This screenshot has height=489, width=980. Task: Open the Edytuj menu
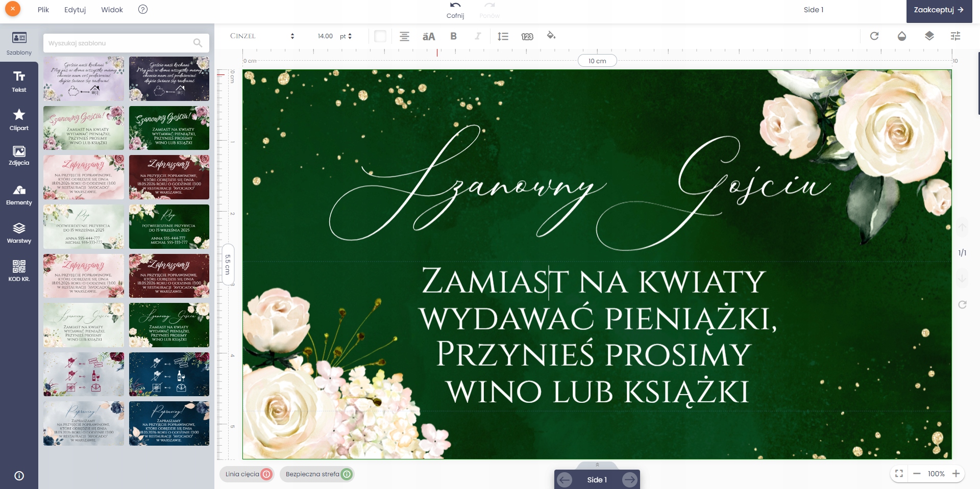[x=75, y=10]
